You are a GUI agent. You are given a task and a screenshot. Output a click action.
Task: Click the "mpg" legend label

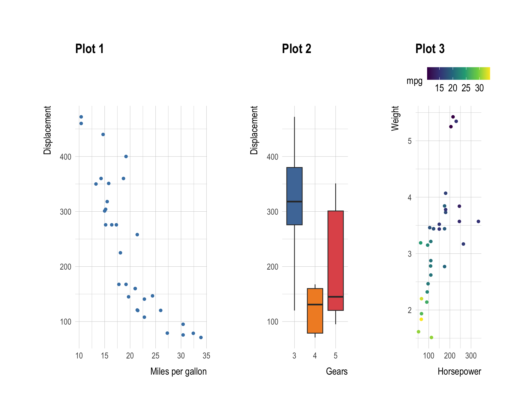414,81
